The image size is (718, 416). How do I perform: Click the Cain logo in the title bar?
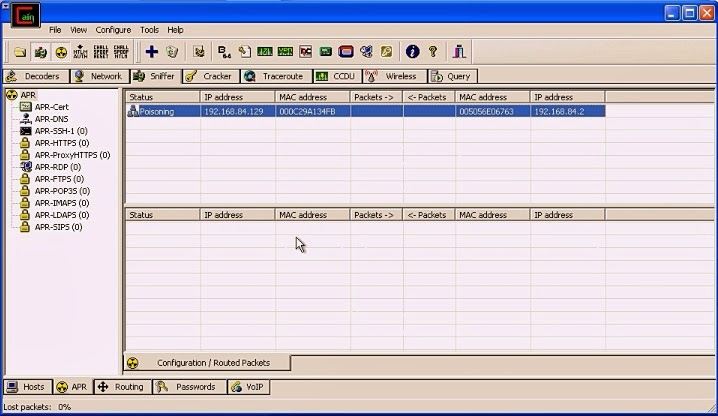25,15
